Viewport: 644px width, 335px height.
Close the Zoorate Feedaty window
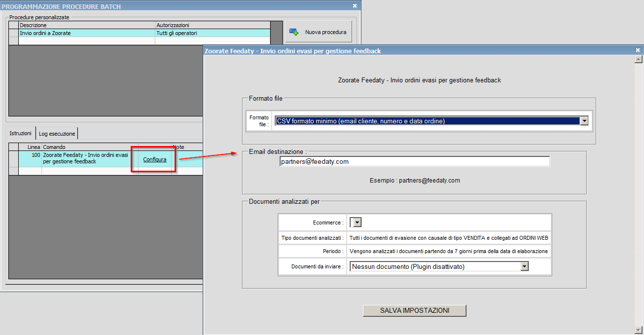[x=638, y=50]
